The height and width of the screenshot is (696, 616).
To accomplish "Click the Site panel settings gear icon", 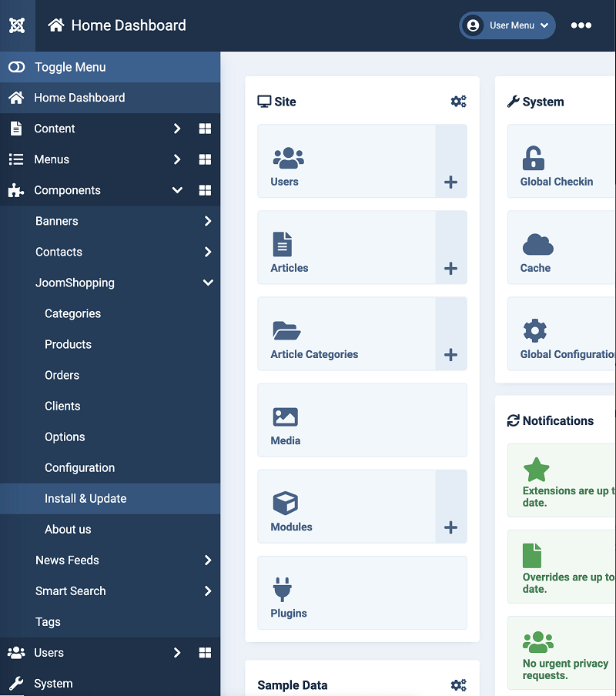I will (458, 102).
